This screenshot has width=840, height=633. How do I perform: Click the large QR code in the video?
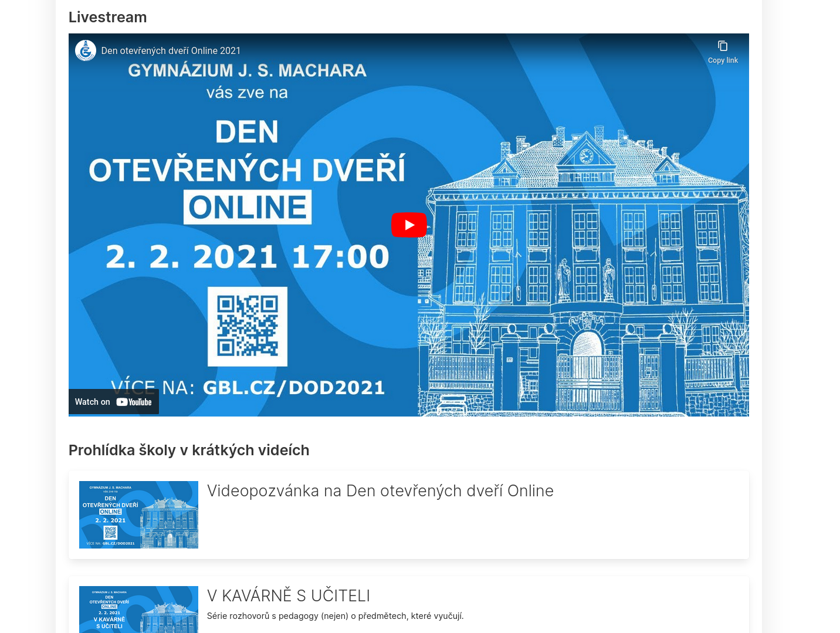click(248, 326)
